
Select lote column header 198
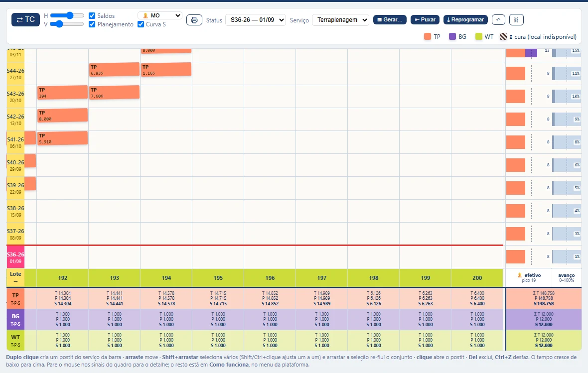374,278
